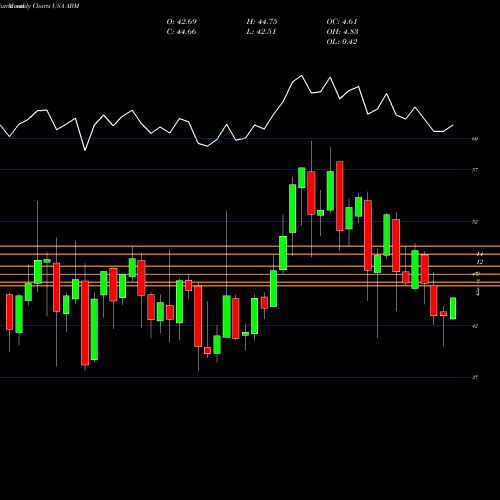Click the '12' label beside the orange lines
This screenshot has height=500, width=500.
point(480,262)
